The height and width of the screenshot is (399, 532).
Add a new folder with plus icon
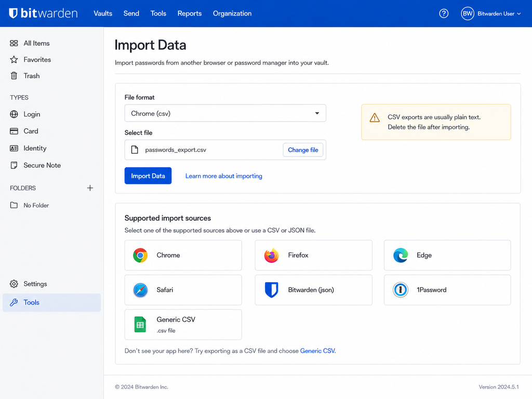coord(90,188)
